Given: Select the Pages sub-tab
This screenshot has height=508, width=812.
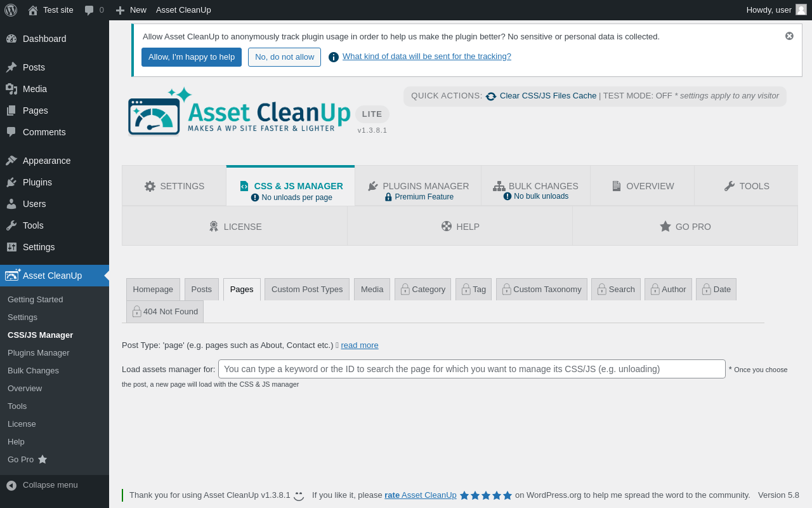Looking at the screenshot, I should [242, 290].
